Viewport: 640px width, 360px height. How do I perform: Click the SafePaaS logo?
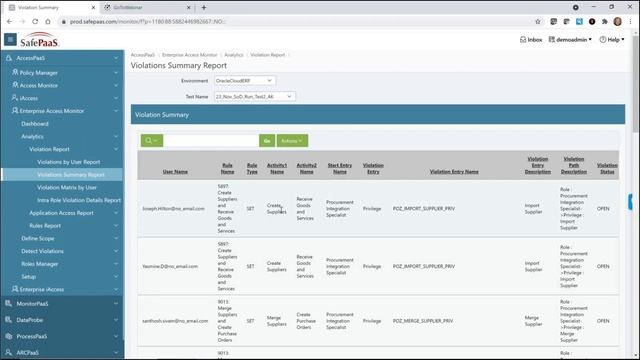(39, 40)
